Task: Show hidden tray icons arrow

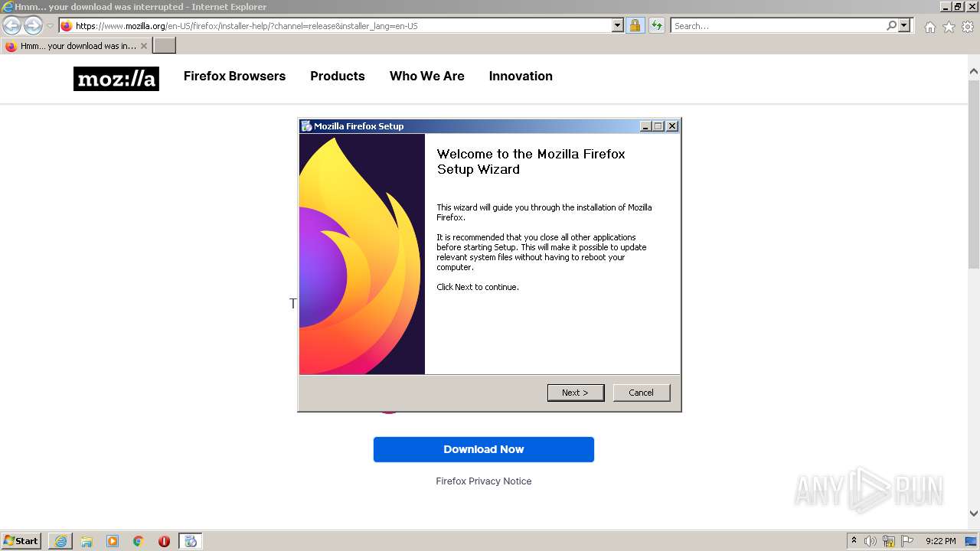Action: coord(854,541)
